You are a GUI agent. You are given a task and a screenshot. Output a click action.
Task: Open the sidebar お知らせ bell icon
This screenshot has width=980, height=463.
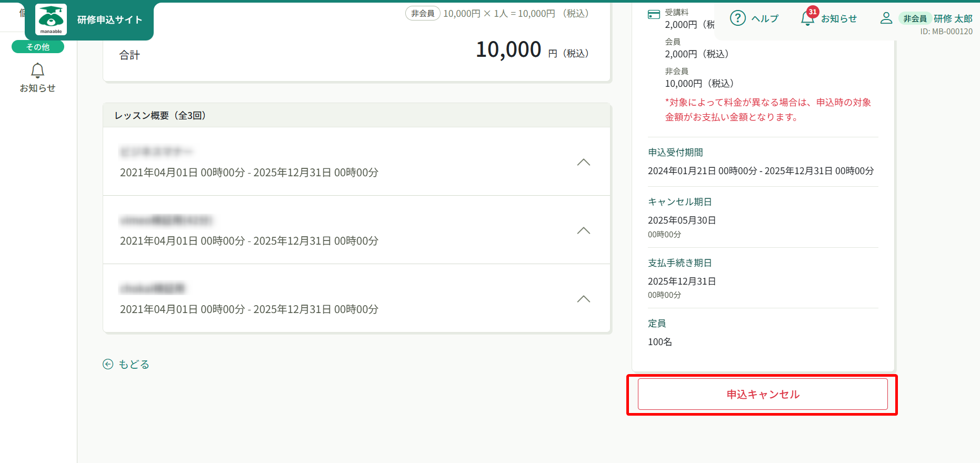pos(37,71)
